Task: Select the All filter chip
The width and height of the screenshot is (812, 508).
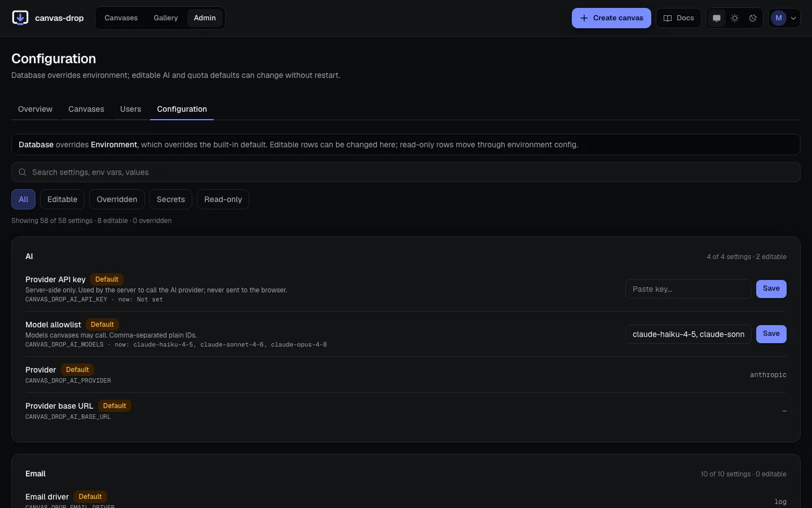Action: [23, 199]
